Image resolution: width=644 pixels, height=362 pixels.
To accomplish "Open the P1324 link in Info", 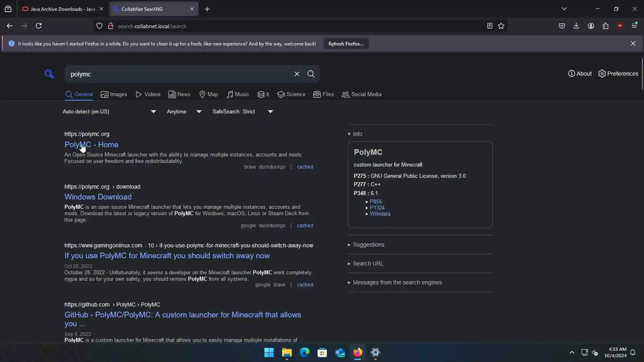I will [377, 208].
